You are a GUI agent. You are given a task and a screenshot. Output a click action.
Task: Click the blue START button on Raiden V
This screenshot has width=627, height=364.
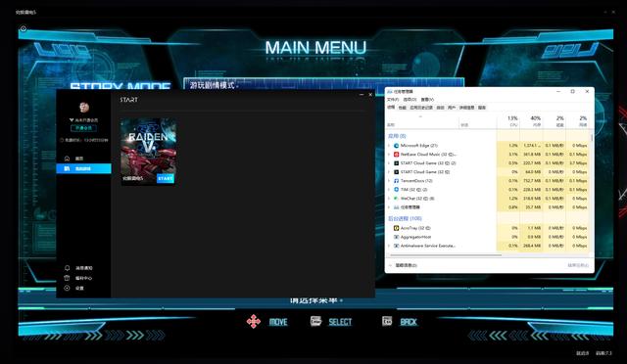(166, 178)
